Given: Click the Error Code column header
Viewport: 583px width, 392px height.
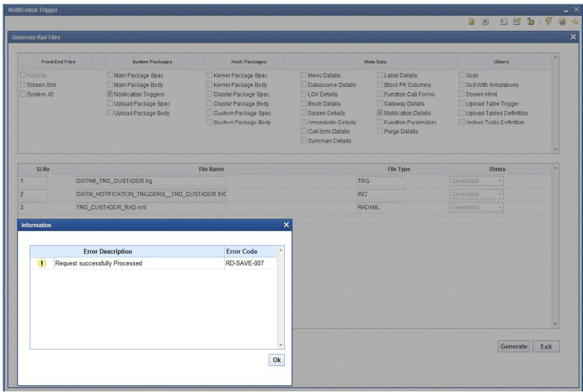Looking at the screenshot, I should tap(242, 251).
